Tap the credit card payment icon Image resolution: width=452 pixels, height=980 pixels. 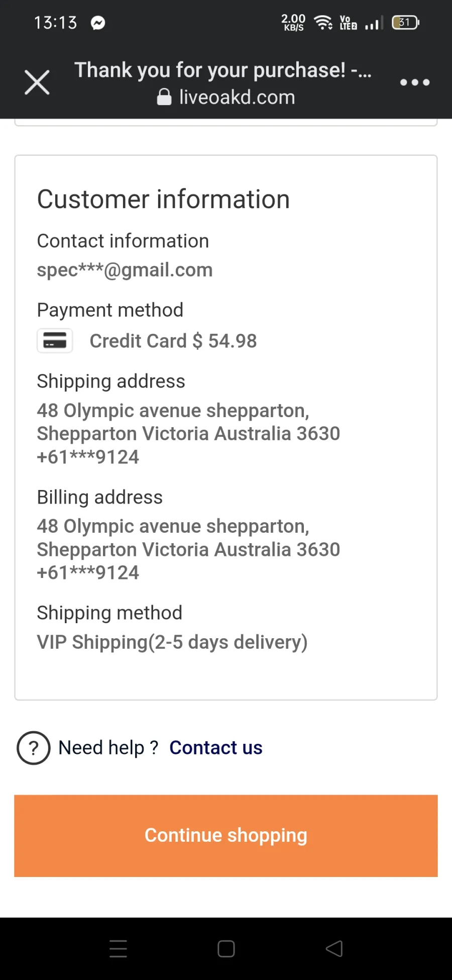(x=55, y=341)
